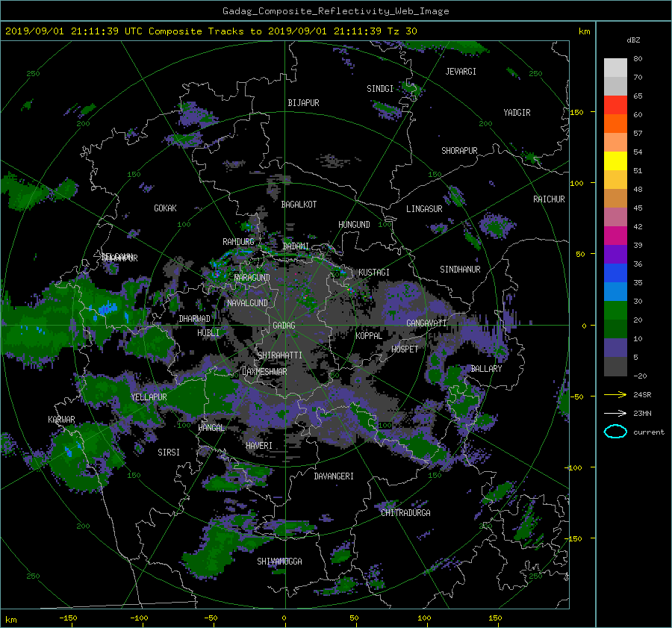This screenshot has height=628, width=672.
Task: Click the YADGIR city label
Action: tap(517, 113)
